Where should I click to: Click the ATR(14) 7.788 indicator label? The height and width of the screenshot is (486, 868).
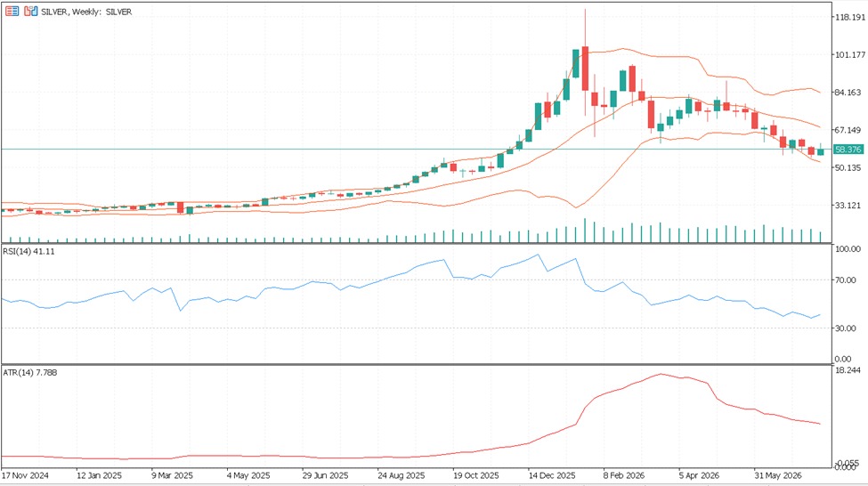(30, 373)
